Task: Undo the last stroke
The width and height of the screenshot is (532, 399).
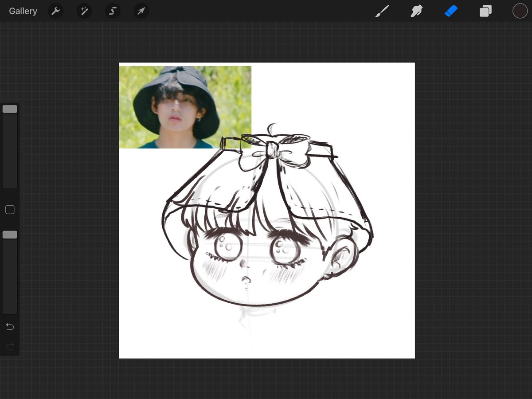Action: click(x=10, y=327)
